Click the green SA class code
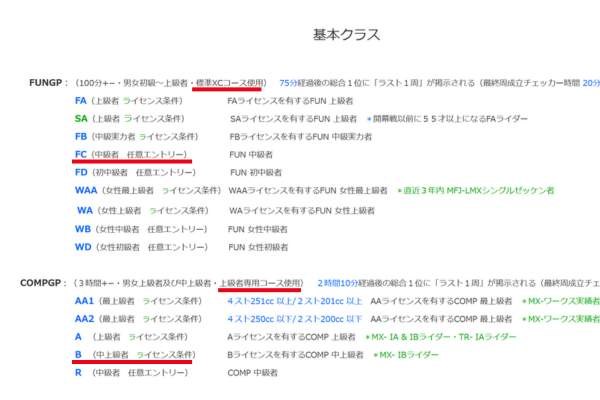Viewport: 600px width, 400px height. point(81,119)
